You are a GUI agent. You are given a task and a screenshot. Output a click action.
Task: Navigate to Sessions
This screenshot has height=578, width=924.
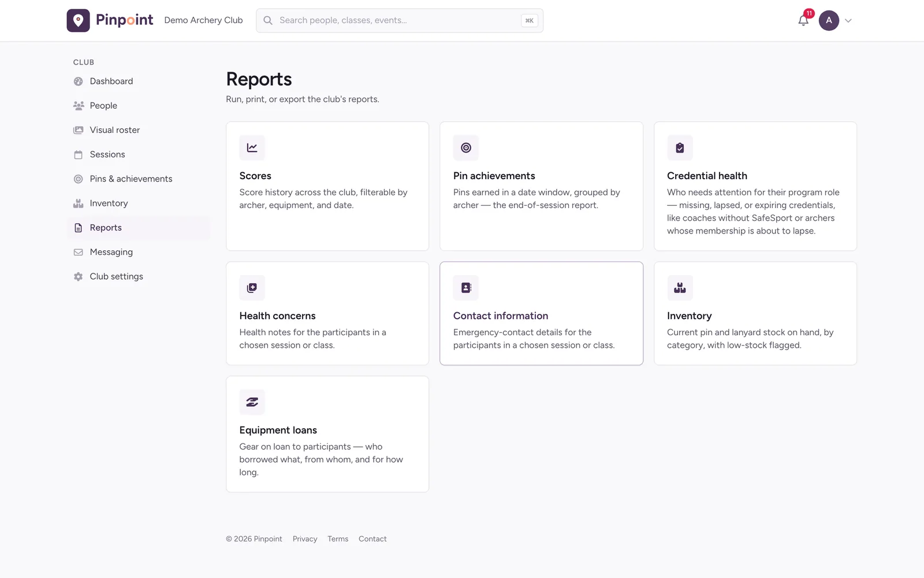pyautogui.click(x=139, y=154)
